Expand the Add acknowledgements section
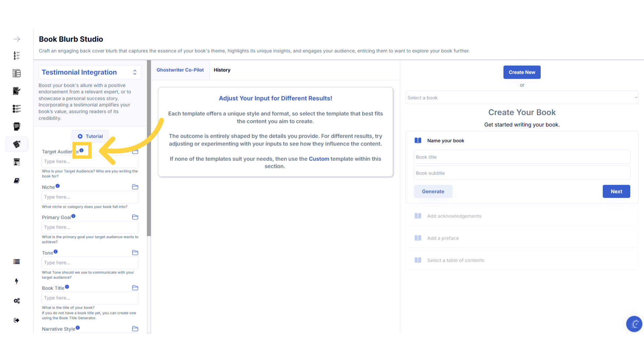Viewport: 644px width, 362px height. tap(454, 216)
